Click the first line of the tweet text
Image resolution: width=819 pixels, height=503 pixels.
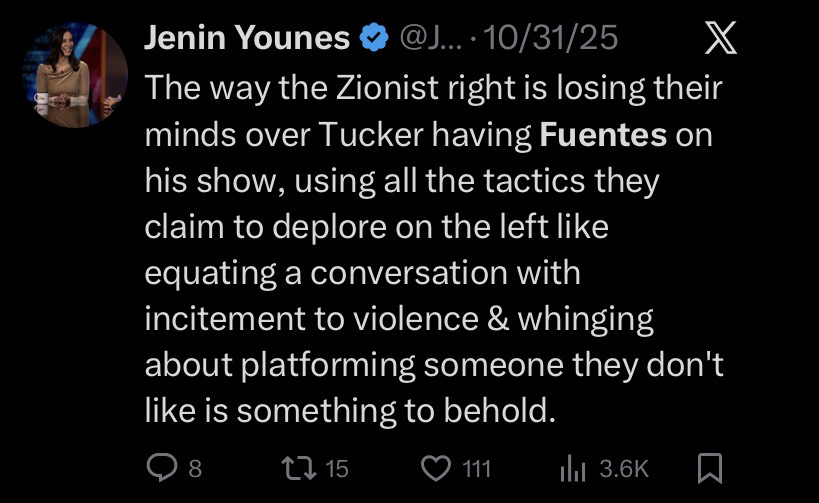(x=433, y=89)
